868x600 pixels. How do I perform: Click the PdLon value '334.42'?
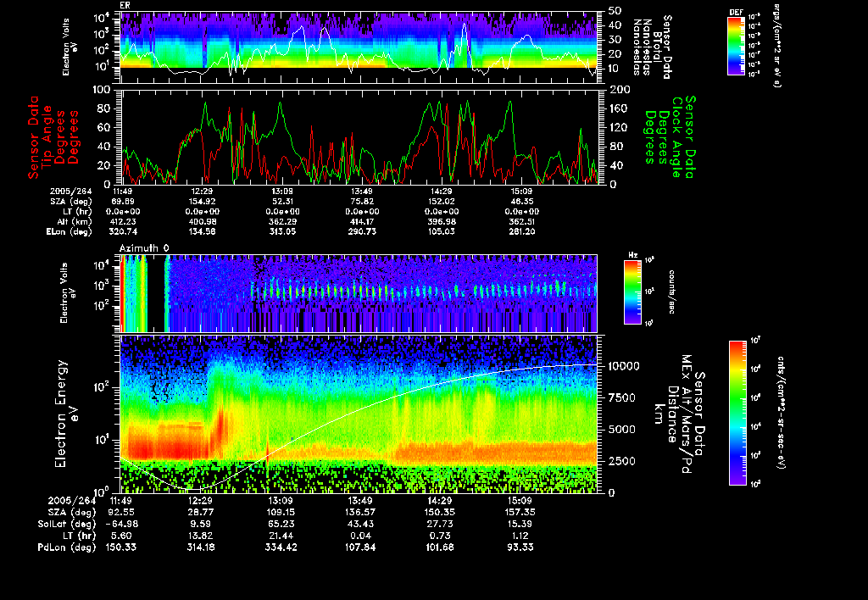pos(281,547)
